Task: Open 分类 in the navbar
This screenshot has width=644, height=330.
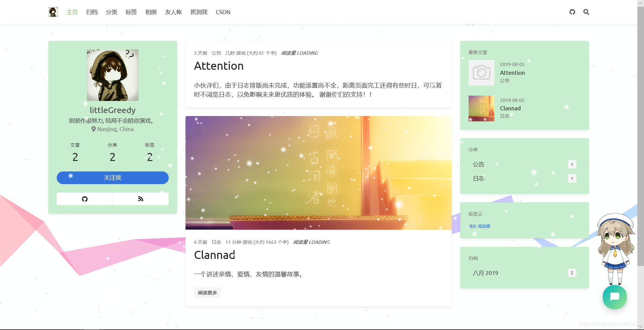Action: (112, 12)
